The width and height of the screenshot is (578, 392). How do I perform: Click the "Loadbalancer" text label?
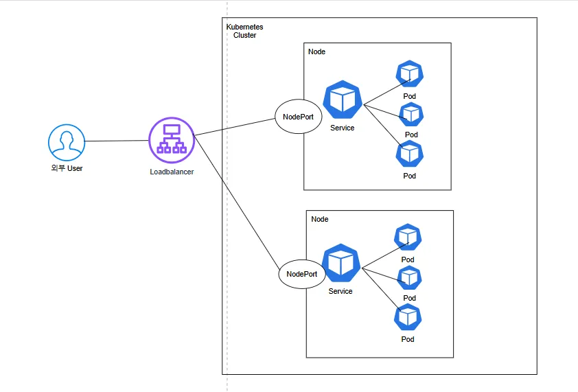tap(172, 172)
